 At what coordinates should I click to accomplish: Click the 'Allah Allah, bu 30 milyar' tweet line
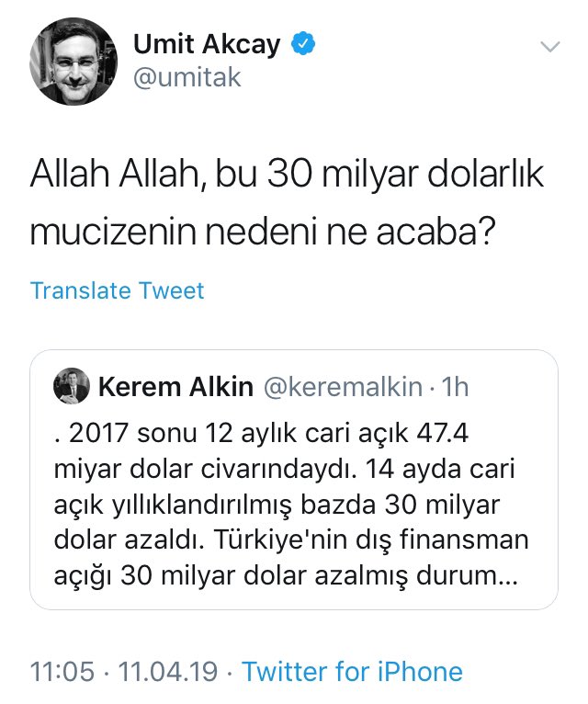pyautogui.click(x=287, y=175)
